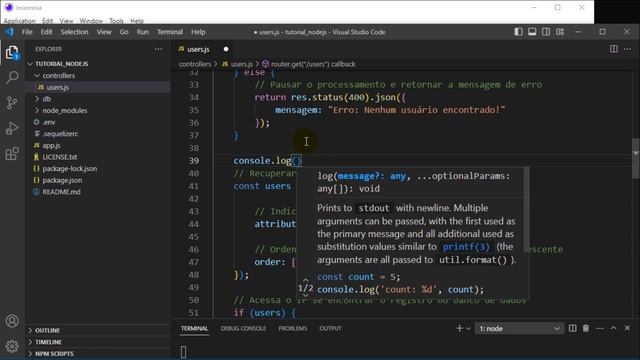Open the Run and Debug view
The image size is (640, 360).
[12, 128]
